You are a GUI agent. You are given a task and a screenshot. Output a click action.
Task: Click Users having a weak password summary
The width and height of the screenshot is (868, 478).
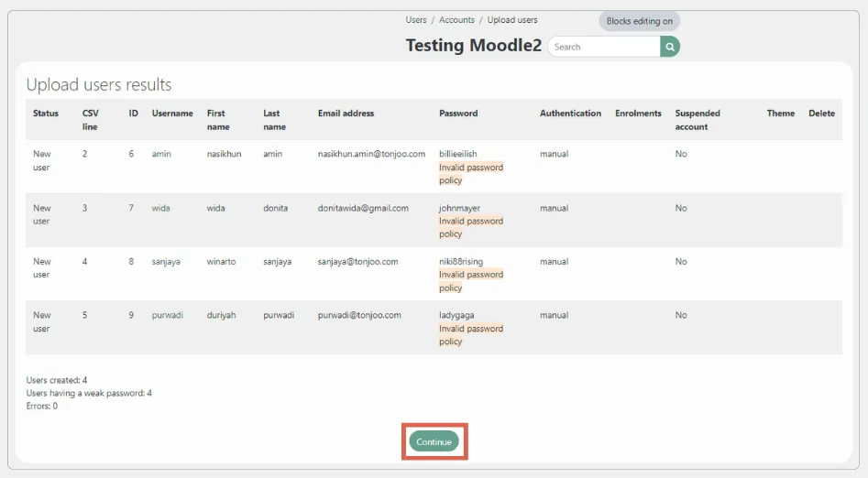point(89,393)
